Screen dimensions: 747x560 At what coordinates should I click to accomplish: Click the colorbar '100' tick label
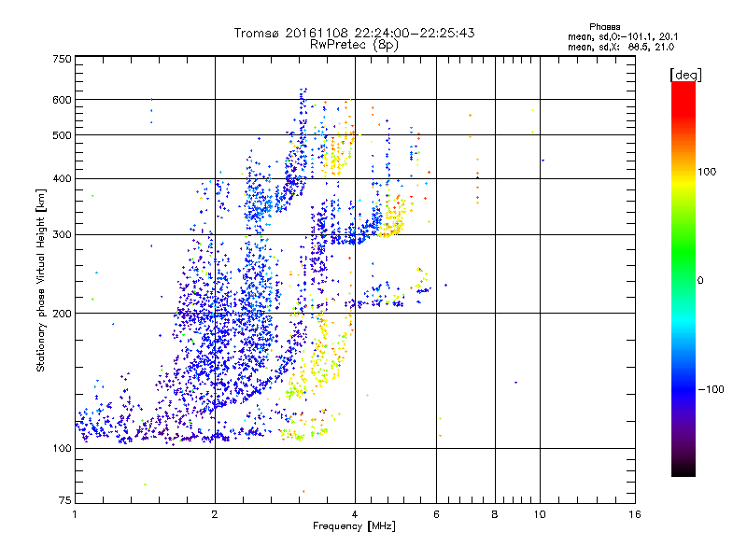pyautogui.click(x=707, y=172)
